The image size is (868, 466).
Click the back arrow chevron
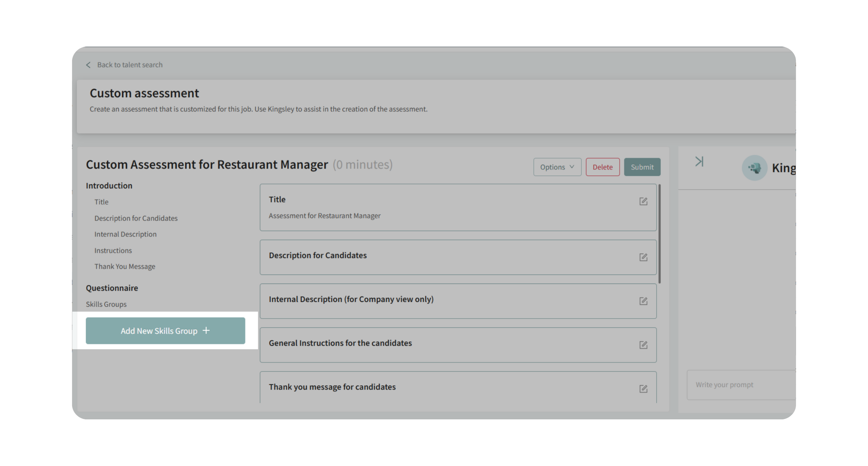(x=88, y=65)
